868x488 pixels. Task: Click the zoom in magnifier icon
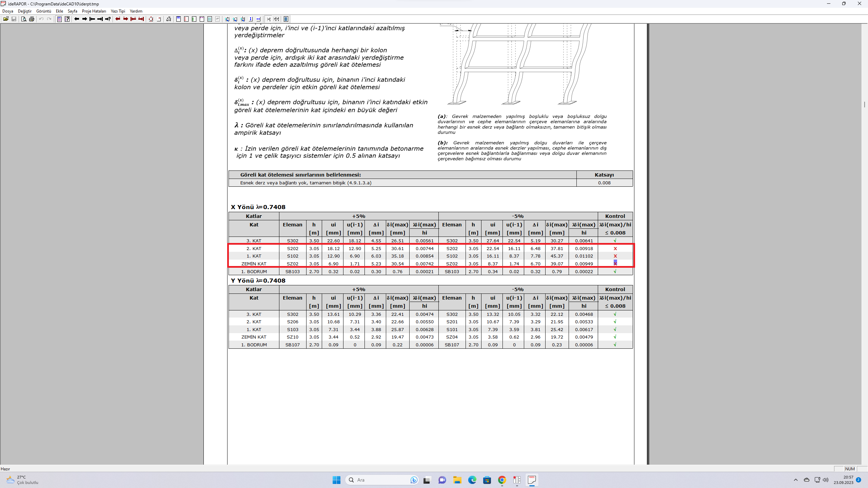click(227, 19)
